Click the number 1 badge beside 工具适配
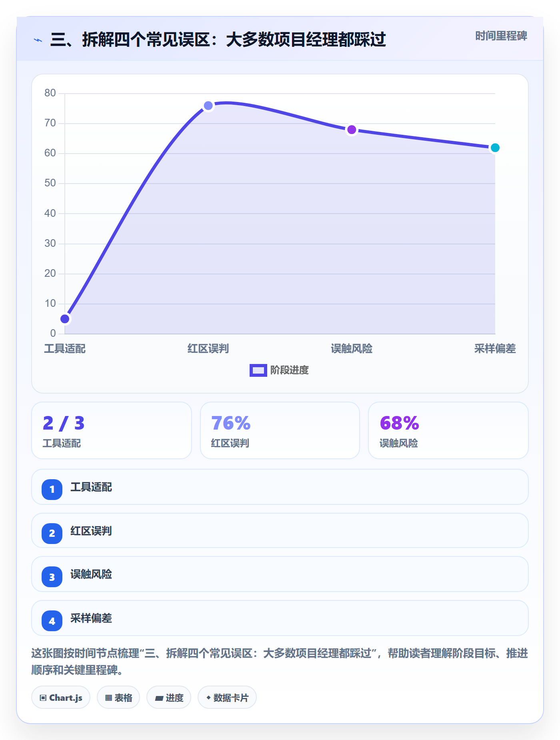 click(x=52, y=489)
